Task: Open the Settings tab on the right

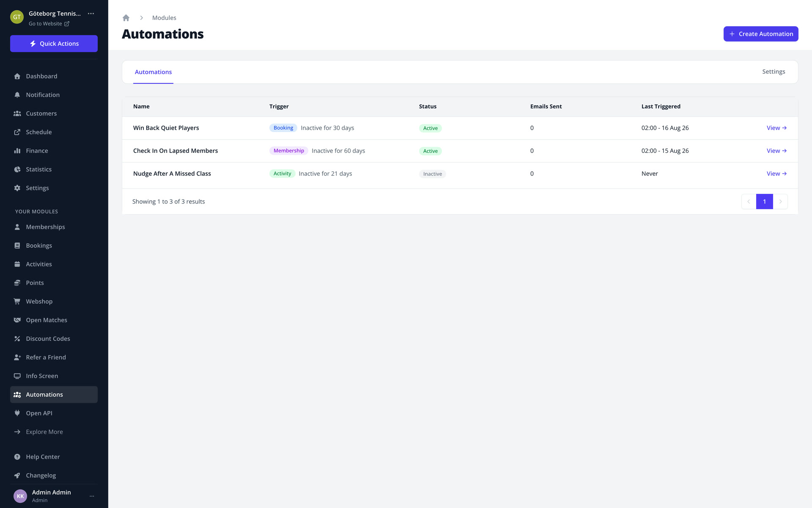Action: [x=774, y=72]
